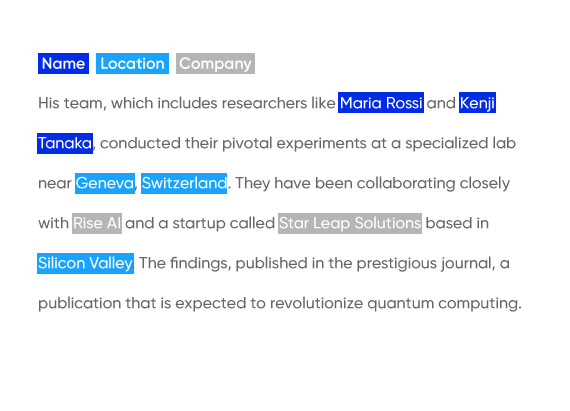Image resolution: width=570 pixels, height=411 pixels.
Task: Select the Name label tag
Action: pos(63,64)
